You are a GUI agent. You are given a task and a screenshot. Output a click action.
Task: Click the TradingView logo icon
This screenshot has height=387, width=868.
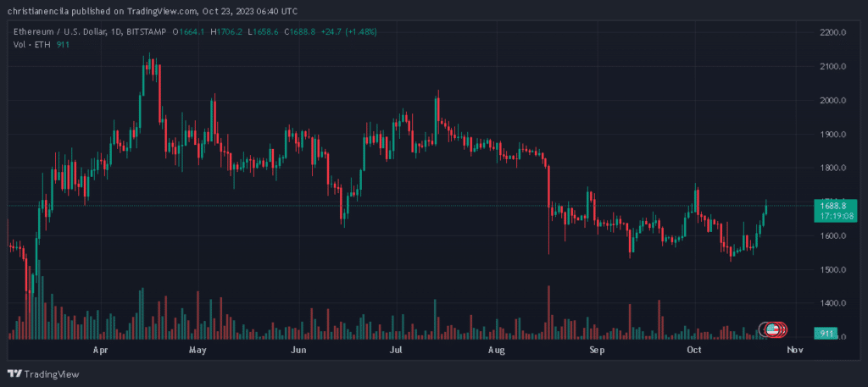pyautogui.click(x=14, y=373)
